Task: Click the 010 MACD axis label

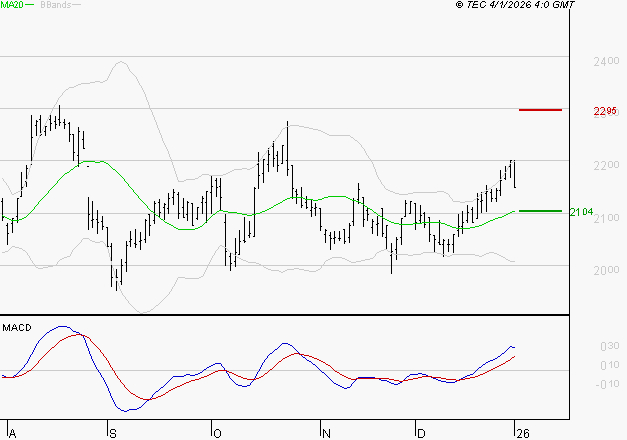Action: pos(610,365)
